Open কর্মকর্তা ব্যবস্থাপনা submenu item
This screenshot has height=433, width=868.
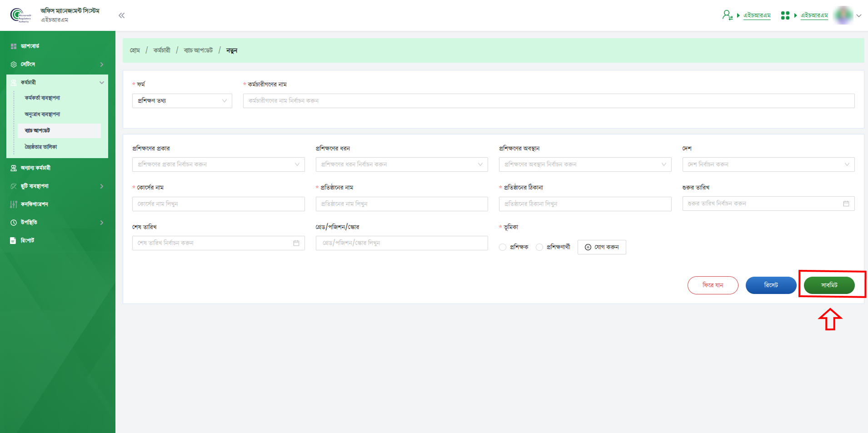pyautogui.click(x=42, y=98)
